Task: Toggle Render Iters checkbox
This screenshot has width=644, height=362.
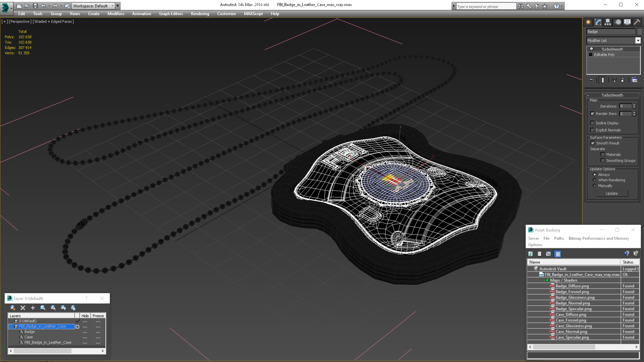Action: point(592,114)
